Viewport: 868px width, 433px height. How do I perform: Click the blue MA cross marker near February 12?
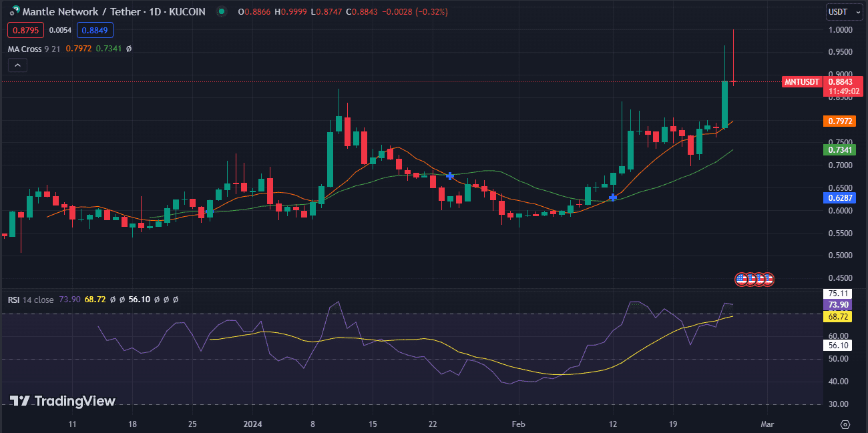pos(613,197)
